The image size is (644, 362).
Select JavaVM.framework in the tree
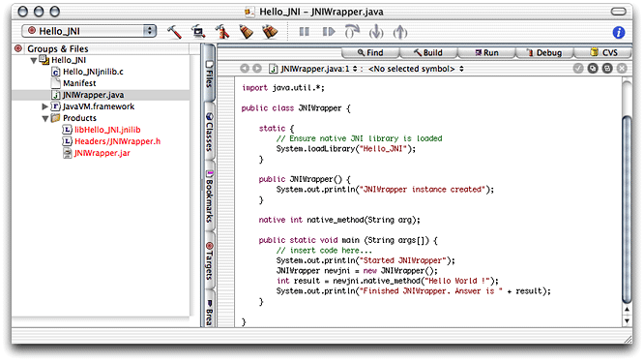pyautogui.click(x=99, y=106)
